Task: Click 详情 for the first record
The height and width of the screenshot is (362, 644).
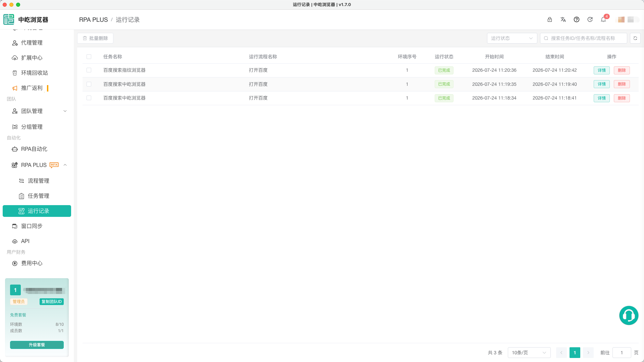Action: 602,70
